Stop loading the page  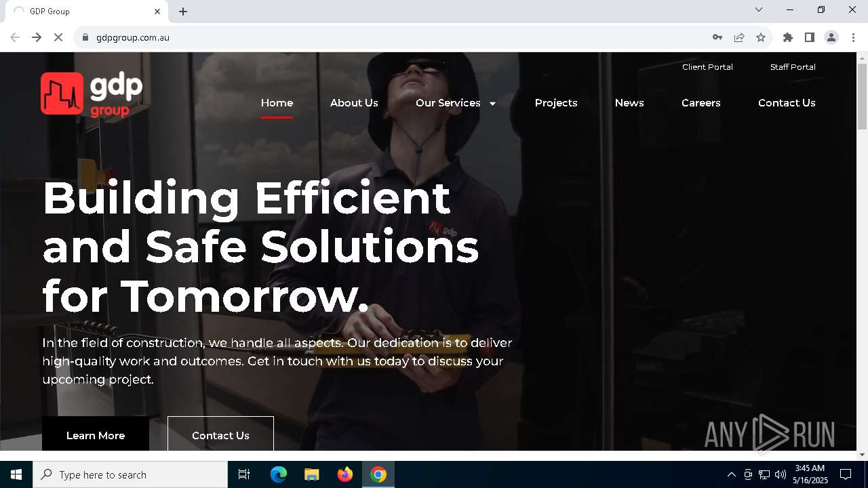click(58, 37)
